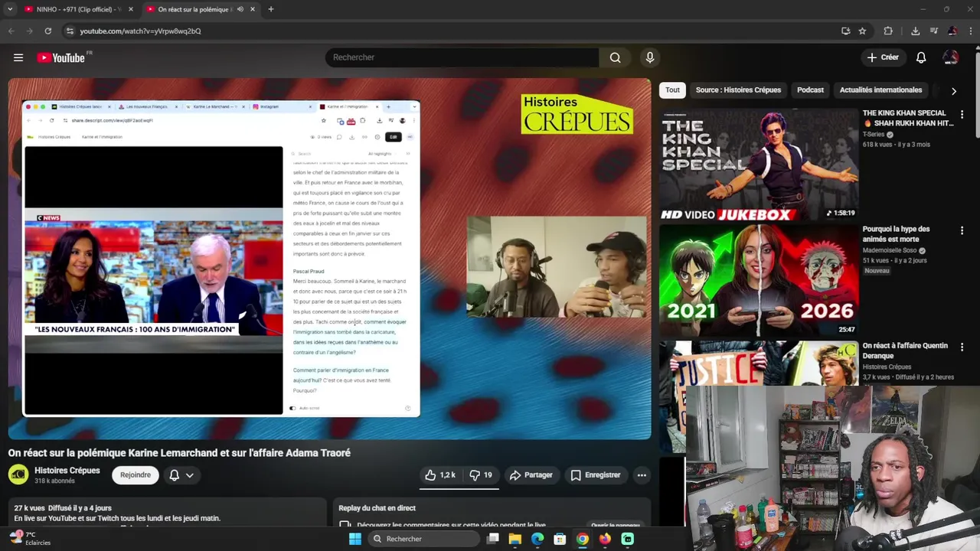The image size is (980, 551).
Task: Click the Chrome address bar URL
Action: [x=140, y=31]
